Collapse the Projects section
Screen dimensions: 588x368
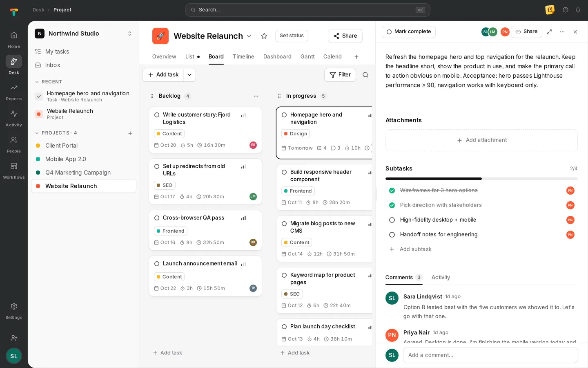pyautogui.click(x=37, y=133)
